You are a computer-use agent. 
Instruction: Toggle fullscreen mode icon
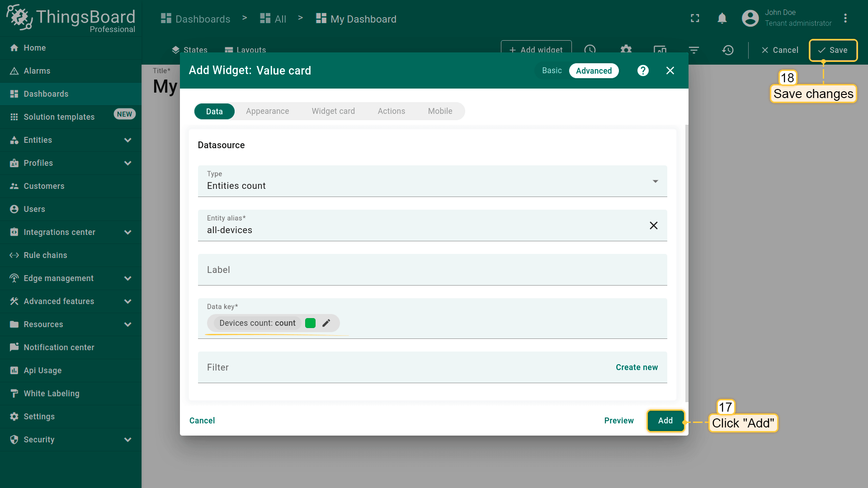(695, 19)
